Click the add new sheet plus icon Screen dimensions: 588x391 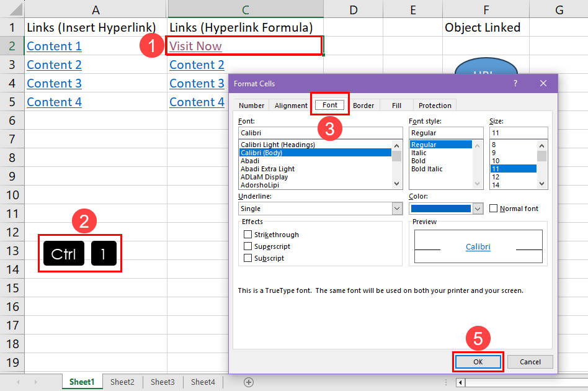(248, 382)
